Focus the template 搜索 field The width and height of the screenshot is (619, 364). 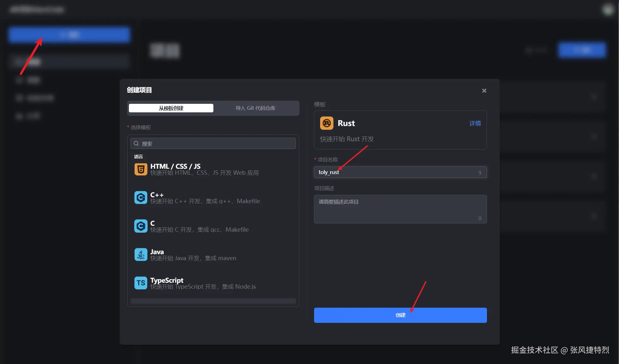(215, 144)
